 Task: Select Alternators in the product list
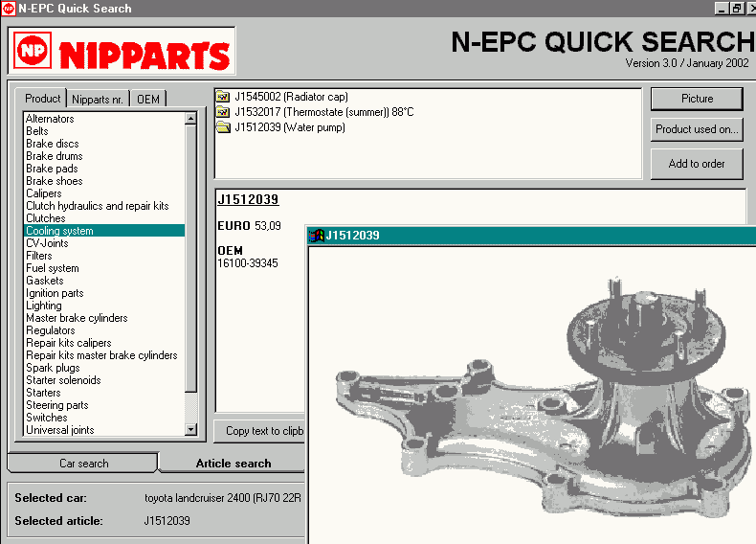[x=104, y=119]
